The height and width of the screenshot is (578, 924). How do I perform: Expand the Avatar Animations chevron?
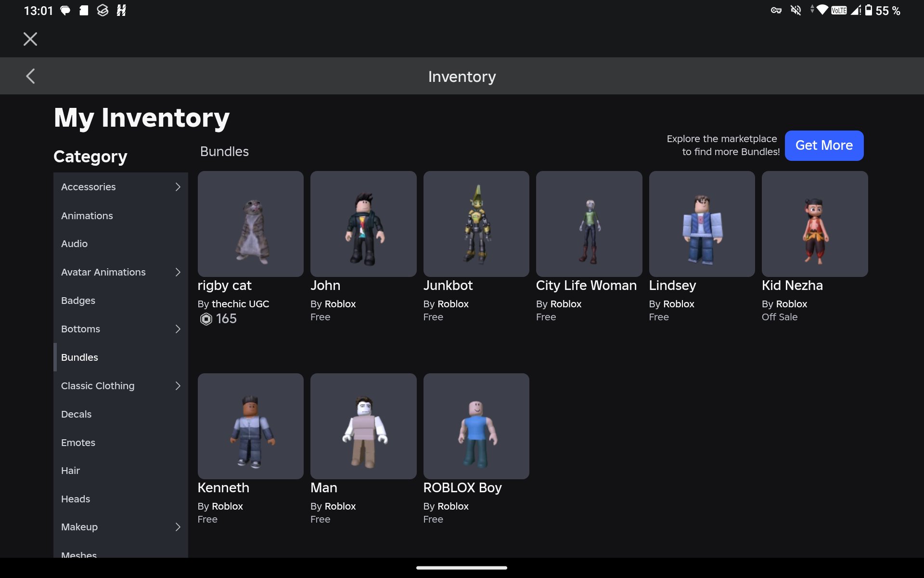point(178,272)
